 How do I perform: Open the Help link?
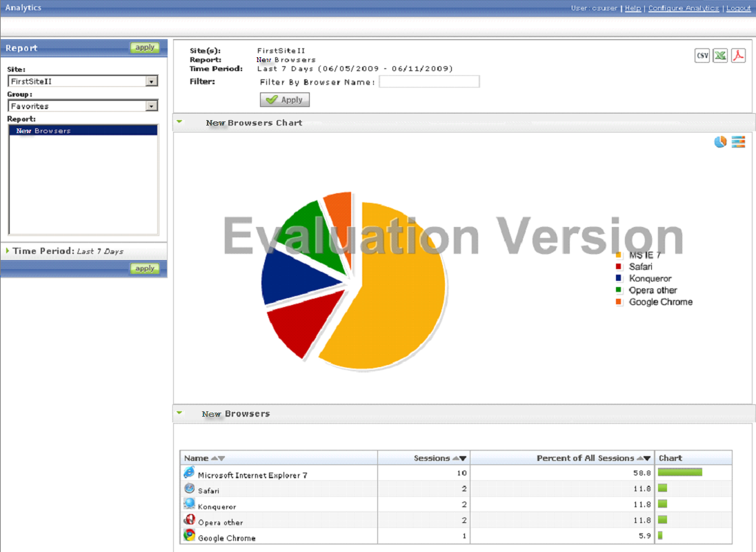pyautogui.click(x=633, y=8)
